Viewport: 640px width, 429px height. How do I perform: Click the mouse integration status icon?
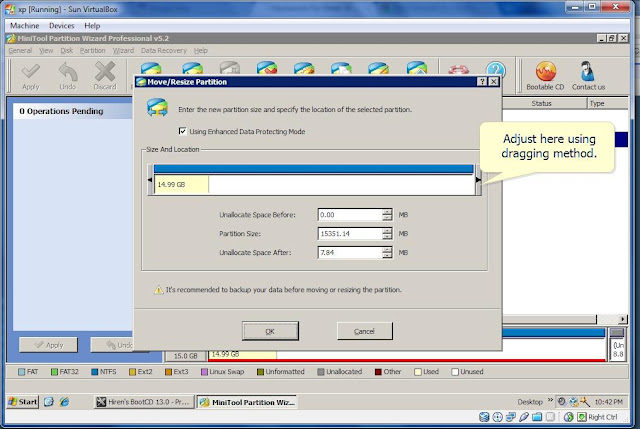coord(569,417)
